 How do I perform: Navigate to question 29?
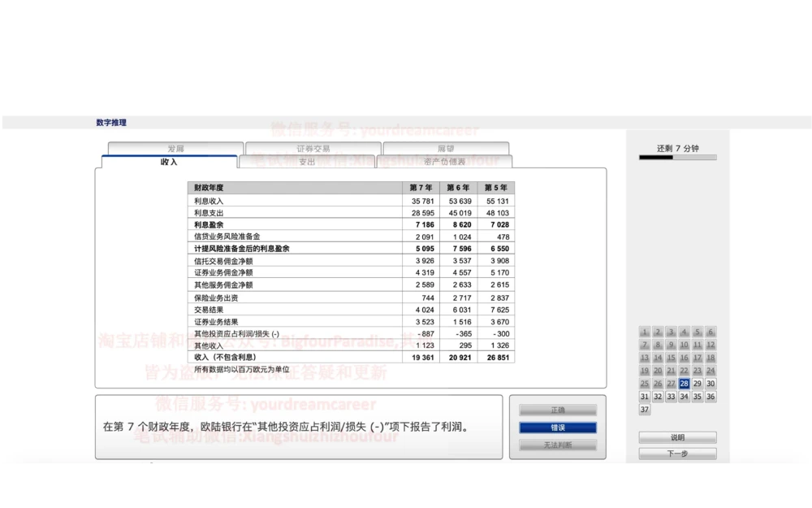(x=697, y=383)
